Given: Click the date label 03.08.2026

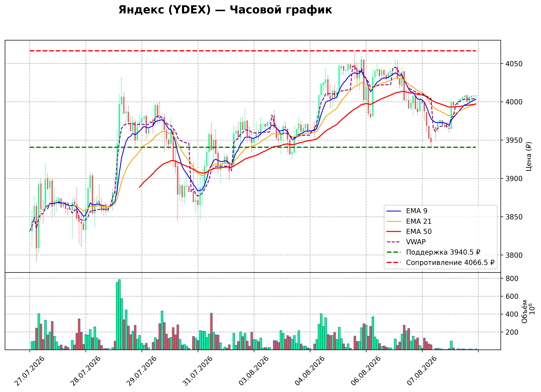Looking at the screenshot, I should (x=254, y=371).
